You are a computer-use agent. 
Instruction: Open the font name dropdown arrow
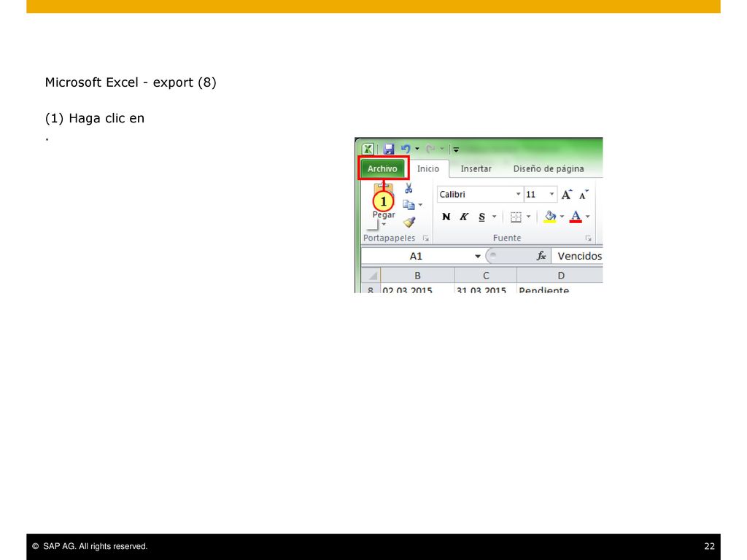(x=519, y=194)
